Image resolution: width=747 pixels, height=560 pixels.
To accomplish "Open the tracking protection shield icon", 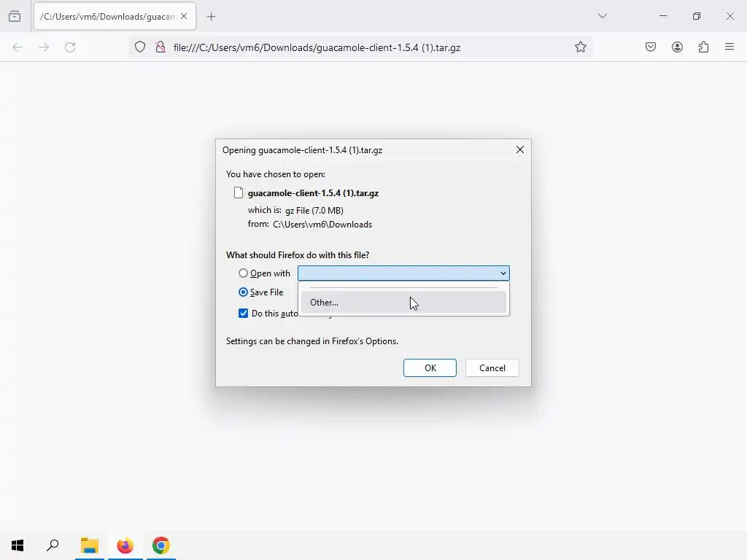I will 139,47.
